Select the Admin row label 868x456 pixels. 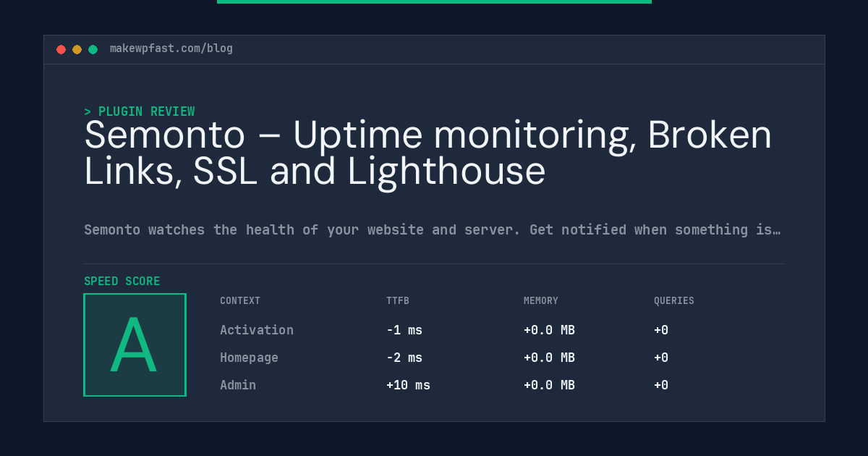coord(238,385)
